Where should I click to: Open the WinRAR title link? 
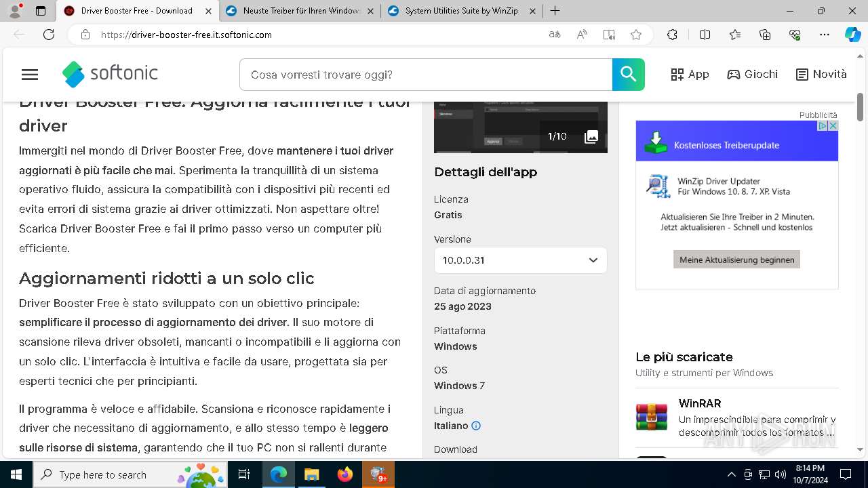pyautogui.click(x=700, y=403)
